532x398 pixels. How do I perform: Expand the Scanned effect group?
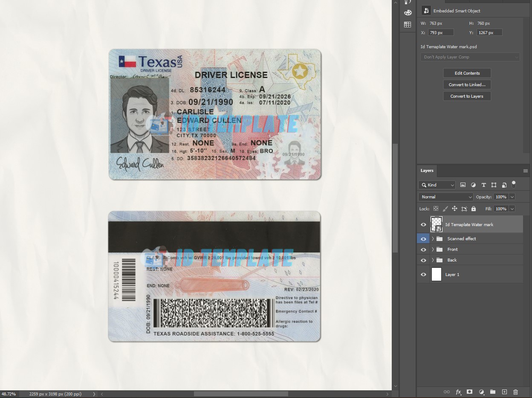coord(433,238)
